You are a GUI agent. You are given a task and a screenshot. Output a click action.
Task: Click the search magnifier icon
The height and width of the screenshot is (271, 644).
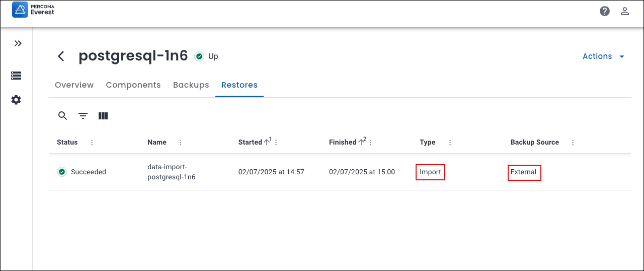pyautogui.click(x=62, y=116)
